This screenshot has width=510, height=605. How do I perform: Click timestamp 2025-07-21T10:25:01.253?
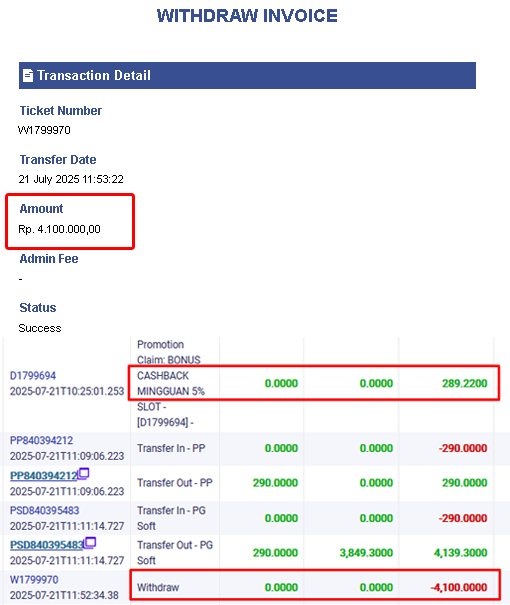pos(67,391)
